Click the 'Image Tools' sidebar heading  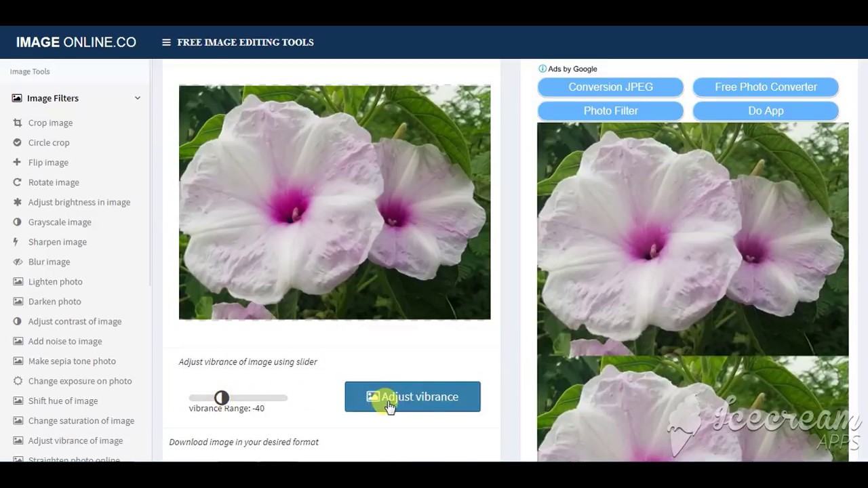coord(30,71)
